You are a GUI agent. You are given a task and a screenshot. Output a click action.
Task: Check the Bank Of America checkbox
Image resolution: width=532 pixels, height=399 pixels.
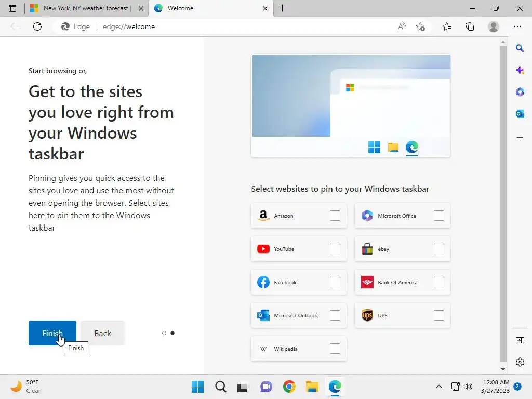438,282
